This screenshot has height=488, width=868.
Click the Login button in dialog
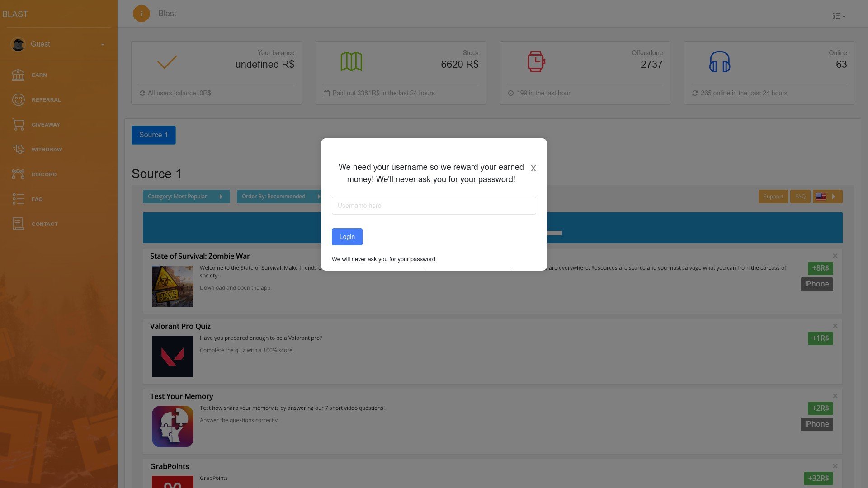pos(347,237)
